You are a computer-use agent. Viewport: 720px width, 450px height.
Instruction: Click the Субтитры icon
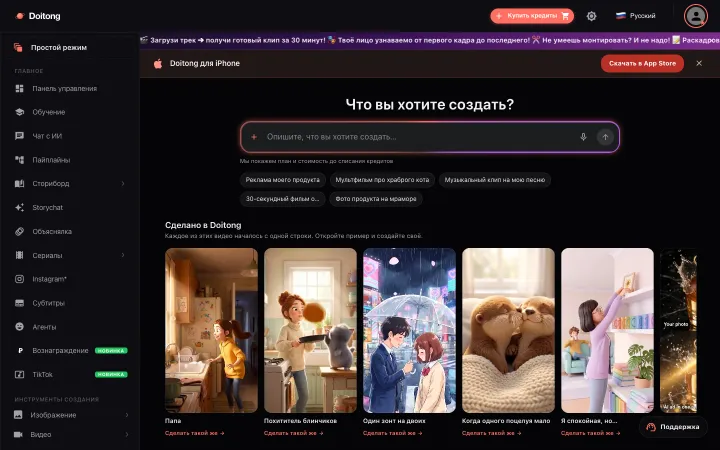[19, 303]
